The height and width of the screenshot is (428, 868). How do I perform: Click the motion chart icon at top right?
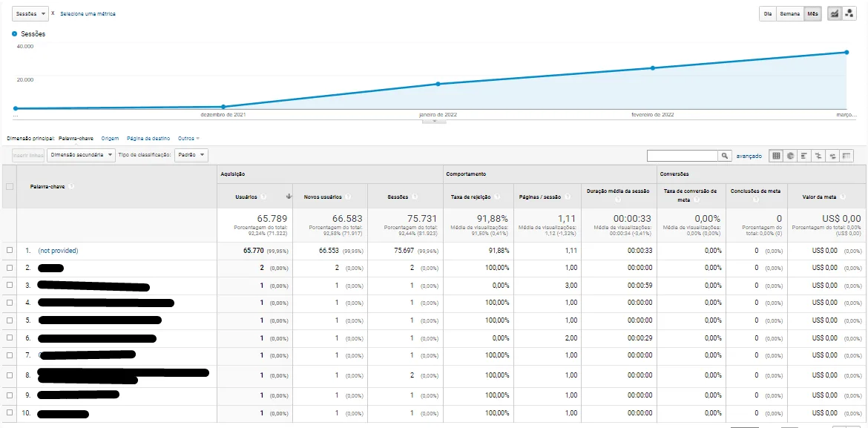[x=849, y=13]
